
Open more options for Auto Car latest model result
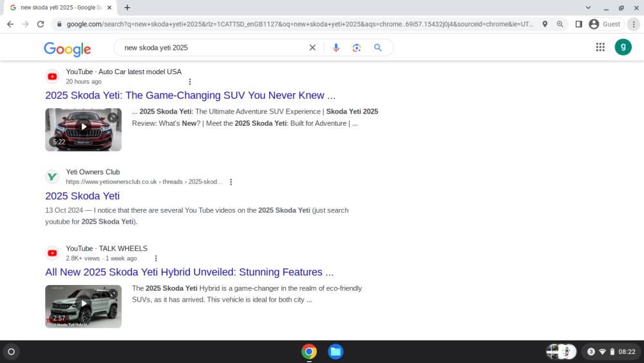(190, 82)
